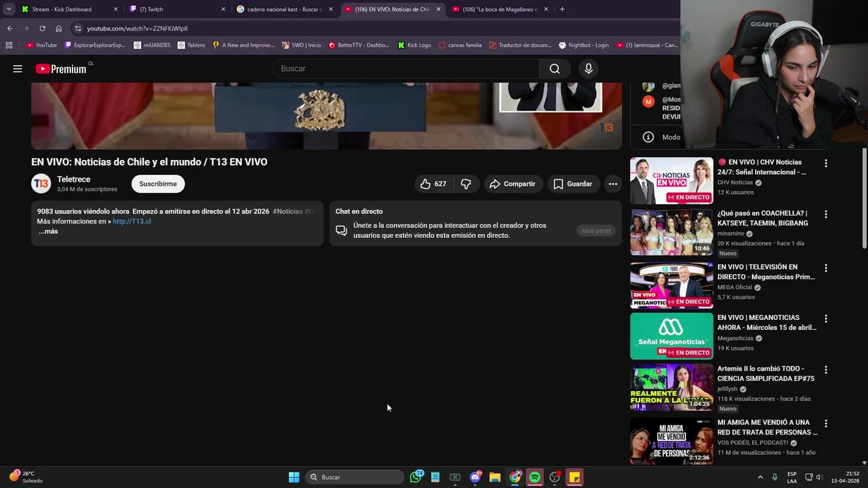Click the #Noticias hashtag in description
This screenshot has height=488, width=868.
288,211
